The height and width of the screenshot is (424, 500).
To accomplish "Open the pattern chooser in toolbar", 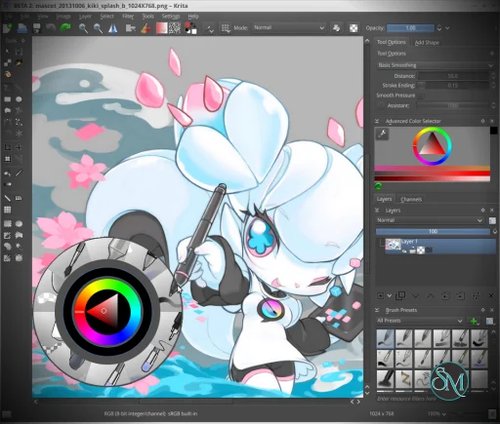I will [x=175, y=28].
